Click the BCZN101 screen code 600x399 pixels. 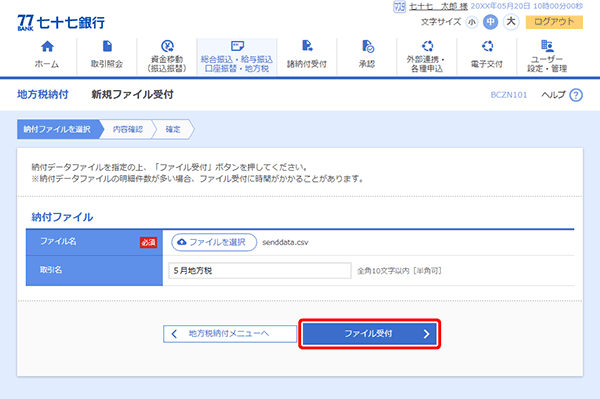509,95
